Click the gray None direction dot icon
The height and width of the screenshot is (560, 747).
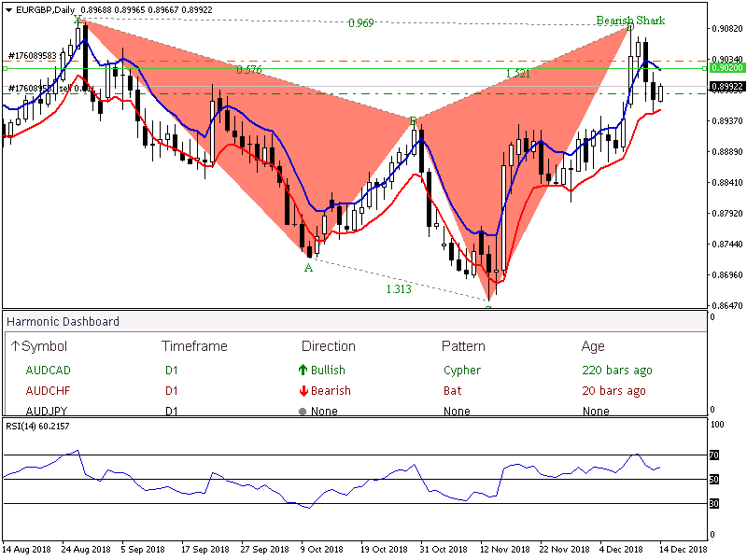[x=303, y=412]
